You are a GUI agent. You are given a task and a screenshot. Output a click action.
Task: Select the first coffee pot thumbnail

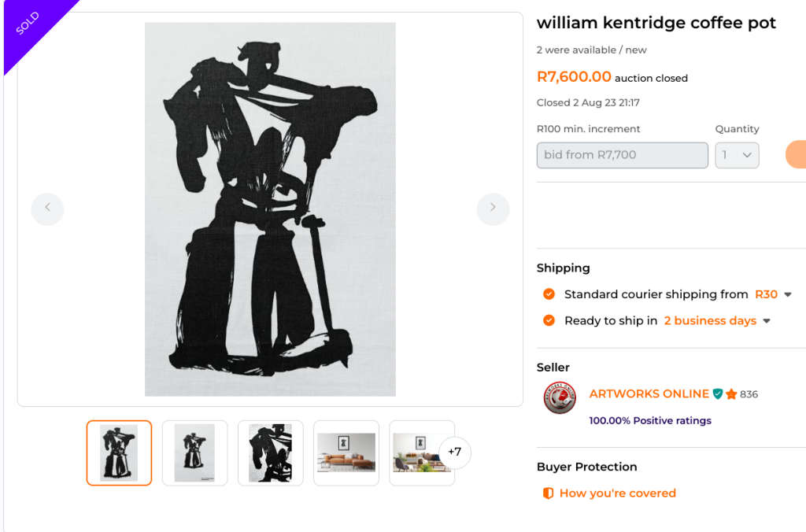tap(119, 453)
